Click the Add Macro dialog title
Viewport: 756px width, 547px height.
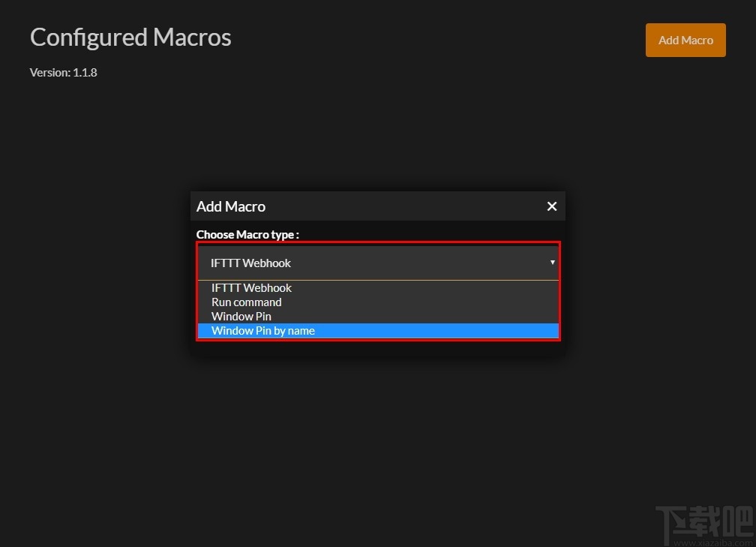[x=231, y=206]
